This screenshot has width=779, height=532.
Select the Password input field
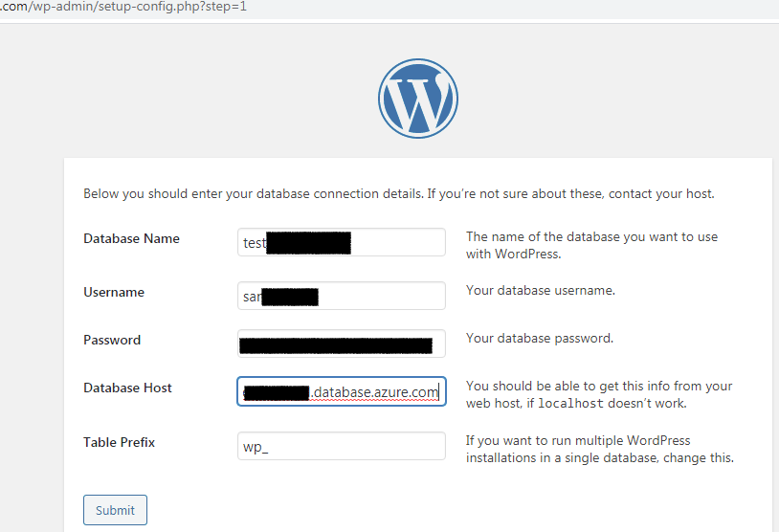pyautogui.click(x=342, y=344)
